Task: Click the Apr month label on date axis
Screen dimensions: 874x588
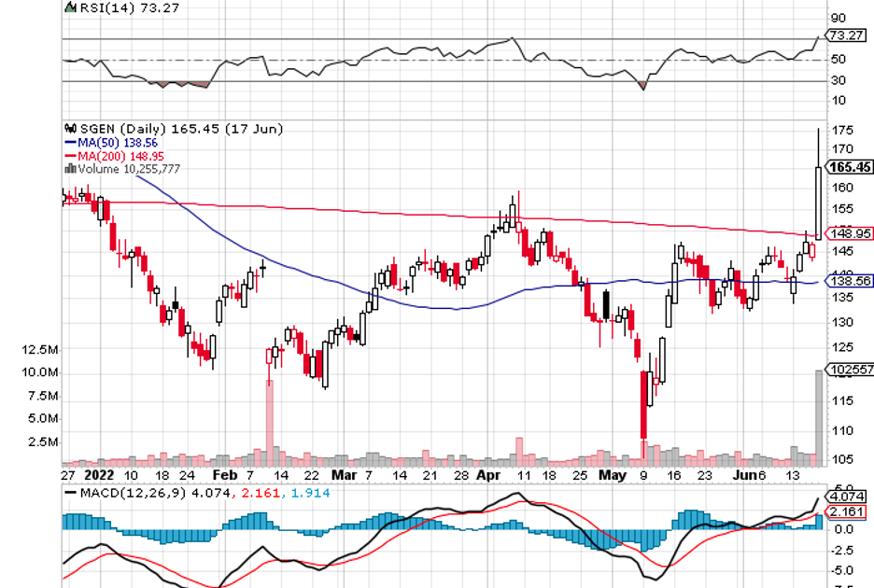Action: [487, 474]
